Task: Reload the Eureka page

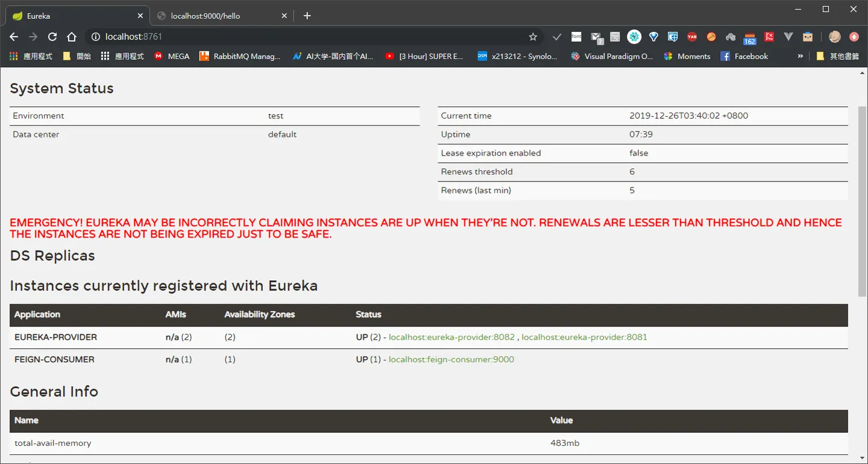Action: [x=52, y=37]
